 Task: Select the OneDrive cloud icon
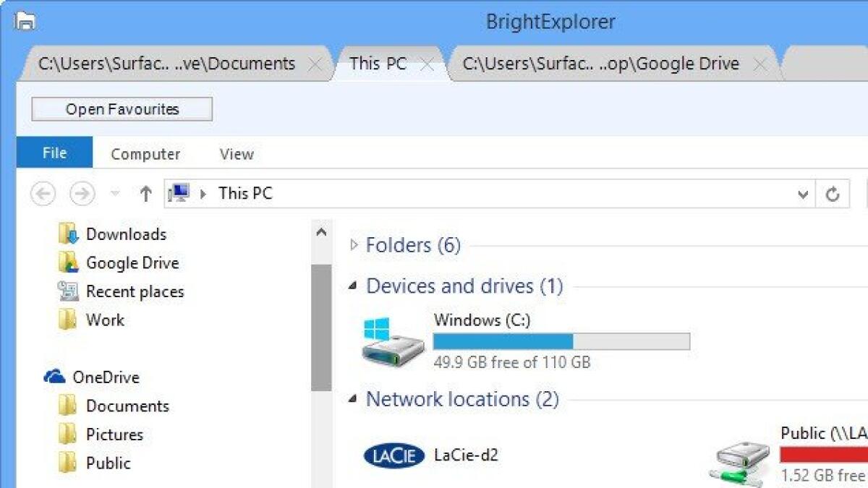(56, 376)
